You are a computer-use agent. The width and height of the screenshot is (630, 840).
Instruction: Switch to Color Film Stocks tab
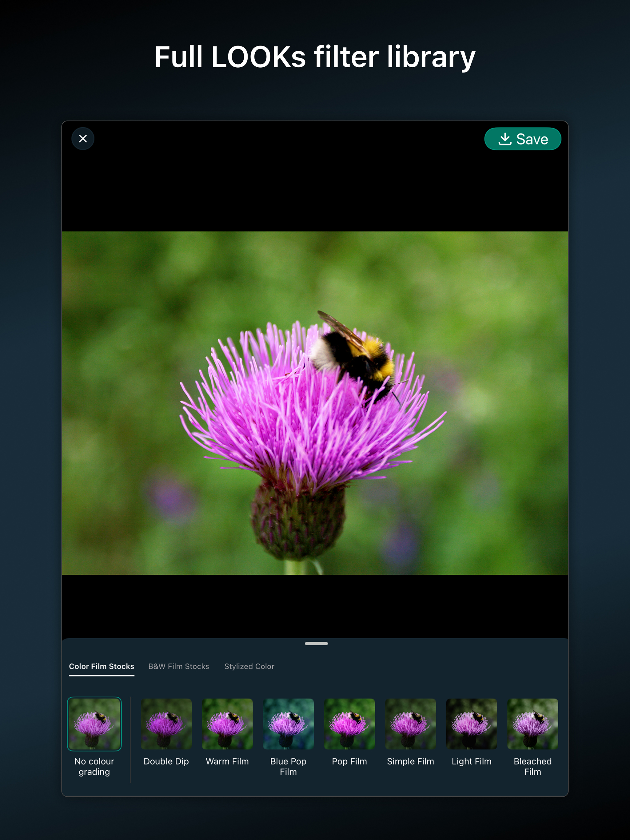point(102,666)
